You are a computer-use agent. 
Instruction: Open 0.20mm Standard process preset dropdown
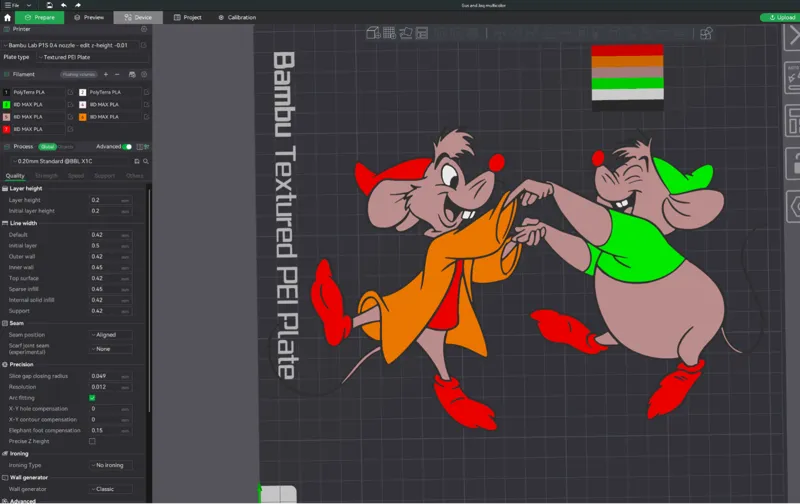pyautogui.click(x=71, y=161)
